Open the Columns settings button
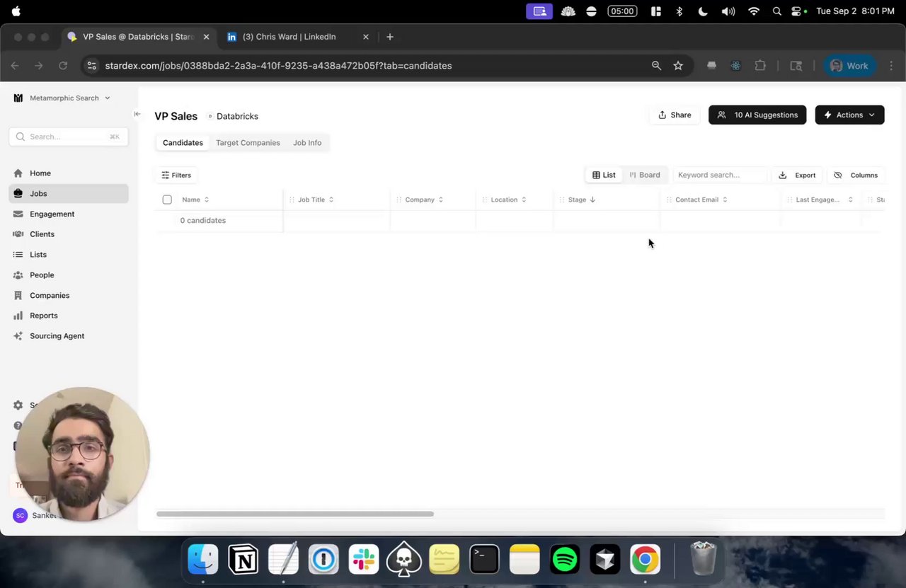The height and width of the screenshot is (588, 906). coord(856,175)
